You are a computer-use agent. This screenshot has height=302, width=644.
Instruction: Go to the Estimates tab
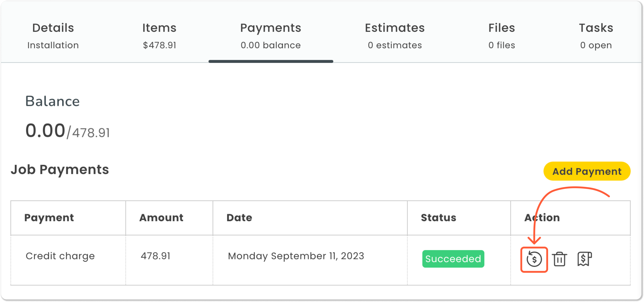click(x=395, y=36)
